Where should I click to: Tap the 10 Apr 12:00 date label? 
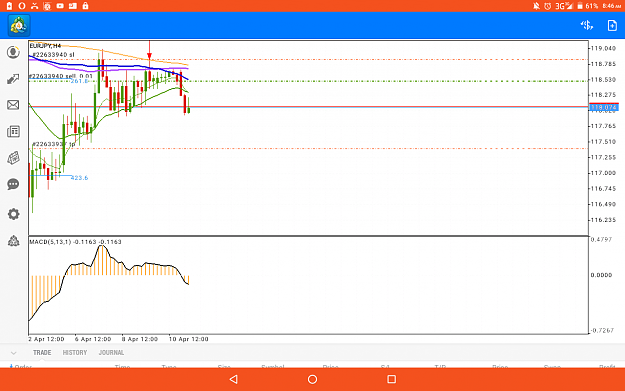coord(189,339)
